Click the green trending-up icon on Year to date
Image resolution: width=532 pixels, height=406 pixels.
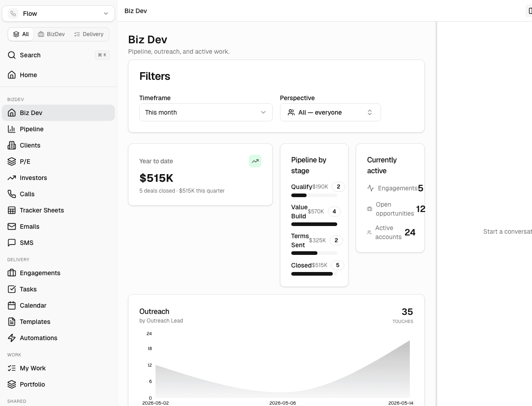click(255, 161)
